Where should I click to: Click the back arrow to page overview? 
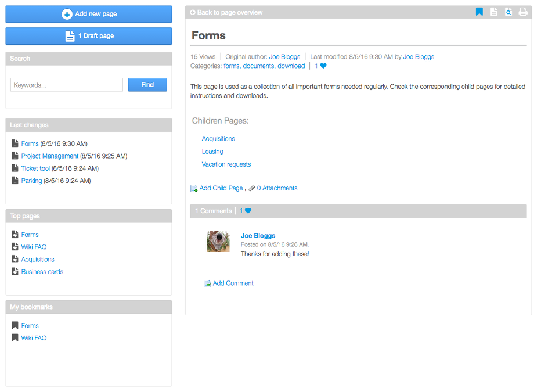193,12
